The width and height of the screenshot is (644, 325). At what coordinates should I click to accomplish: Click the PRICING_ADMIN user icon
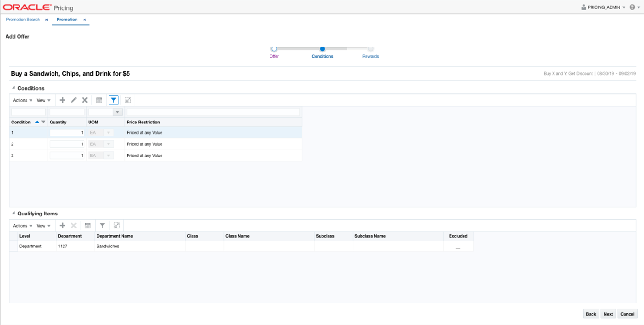(583, 7)
